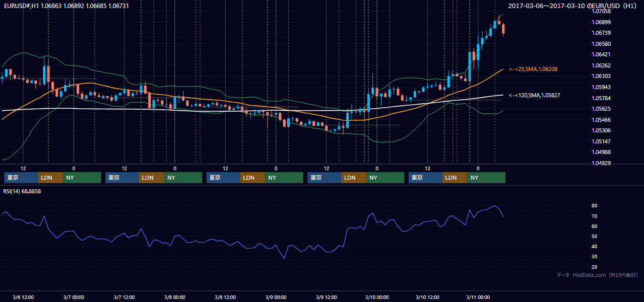Click the 3/11 00:00 date label
The height and width of the screenshot is (302, 644).
coord(478,297)
